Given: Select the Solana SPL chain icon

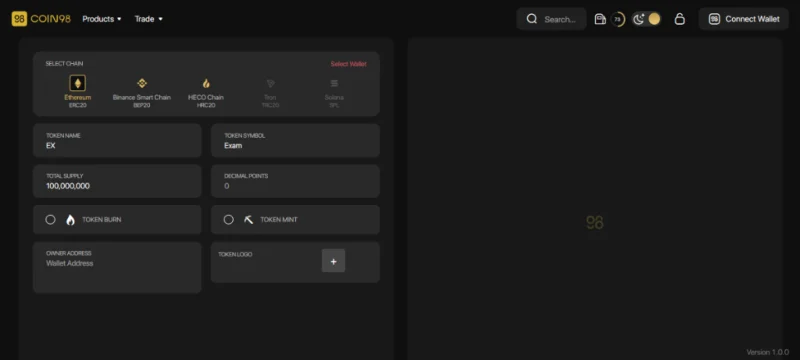Looking at the screenshot, I should pyautogui.click(x=334, y=83).
